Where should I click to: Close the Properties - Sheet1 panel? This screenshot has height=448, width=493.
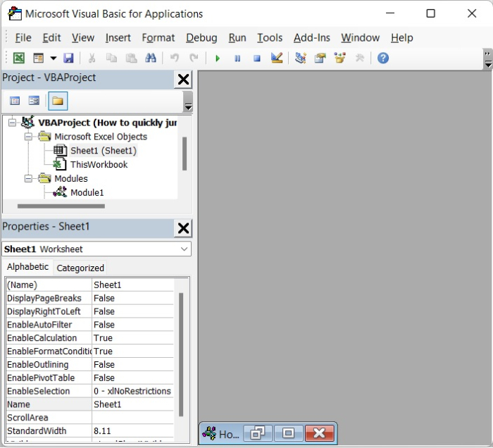click(183, 228)
